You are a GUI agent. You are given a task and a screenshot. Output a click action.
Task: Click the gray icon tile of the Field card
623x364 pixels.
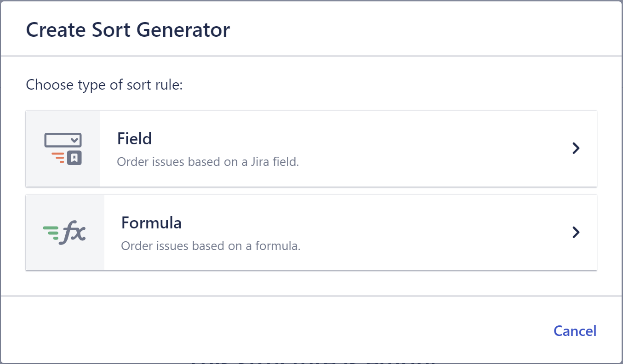tap(63, 148)
